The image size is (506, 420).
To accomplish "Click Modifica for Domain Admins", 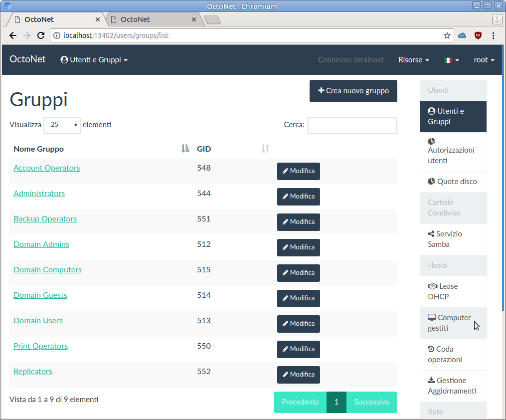I will point(299,247).
